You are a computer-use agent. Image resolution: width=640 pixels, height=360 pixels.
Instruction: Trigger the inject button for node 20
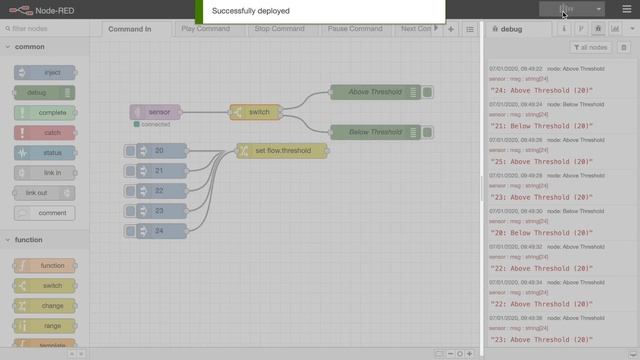pos(130,151)
